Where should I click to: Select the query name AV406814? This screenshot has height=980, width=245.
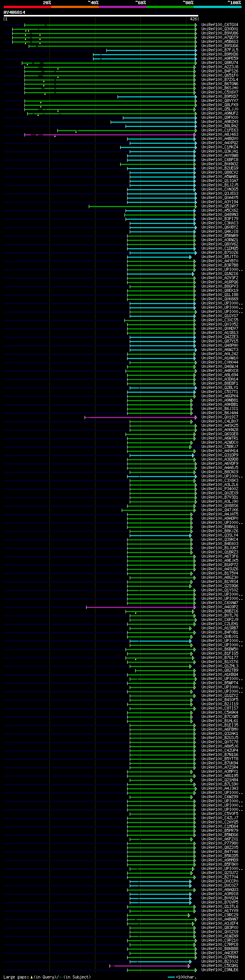coord(15,12)
